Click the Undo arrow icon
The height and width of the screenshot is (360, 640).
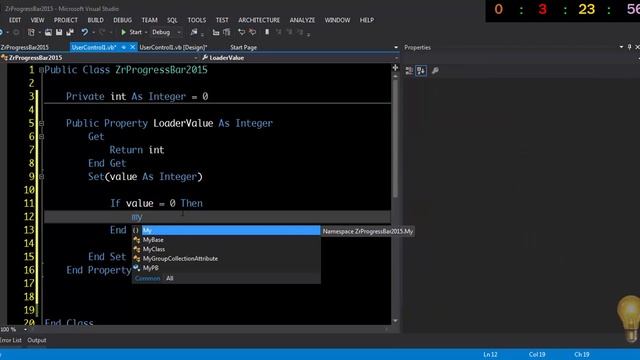(x=84, y=32)
